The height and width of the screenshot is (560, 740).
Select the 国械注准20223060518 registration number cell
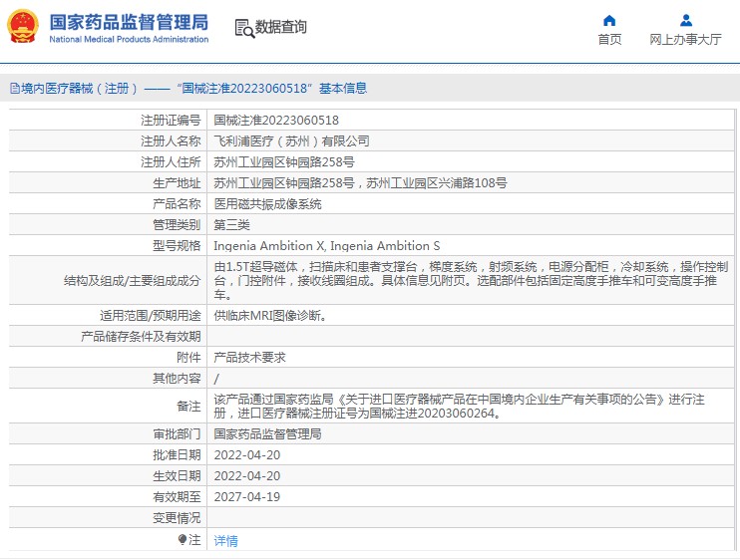point(276,121)
